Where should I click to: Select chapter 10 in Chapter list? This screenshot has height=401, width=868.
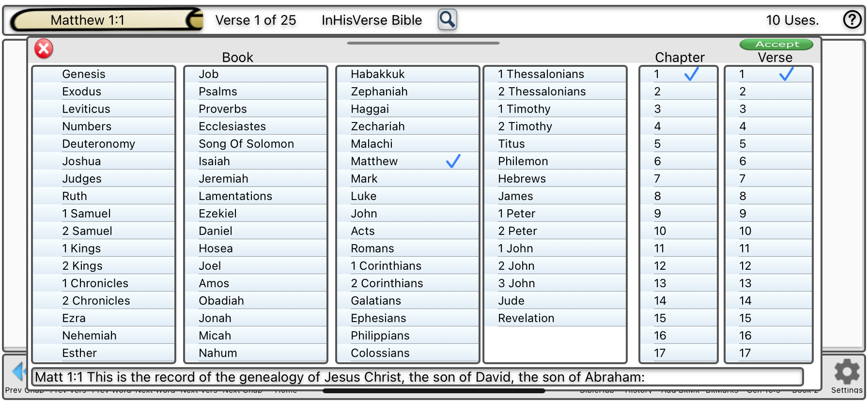pyautogui.click(x=678, y=231)
